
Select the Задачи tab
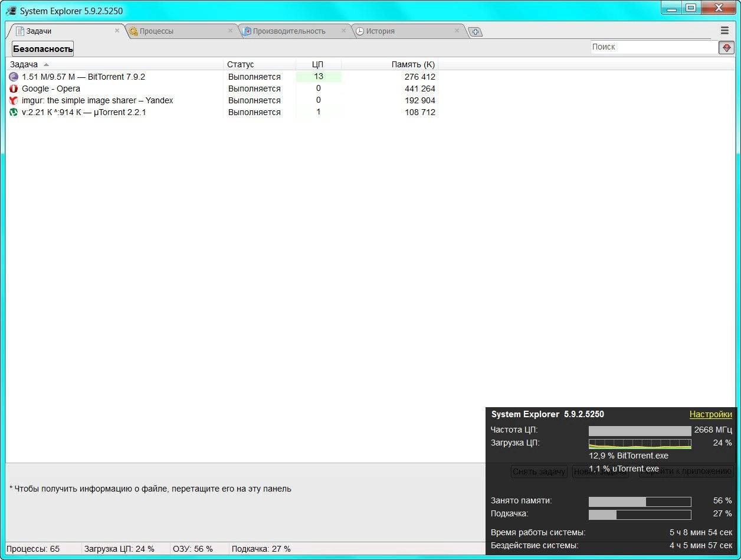point(66,31)
